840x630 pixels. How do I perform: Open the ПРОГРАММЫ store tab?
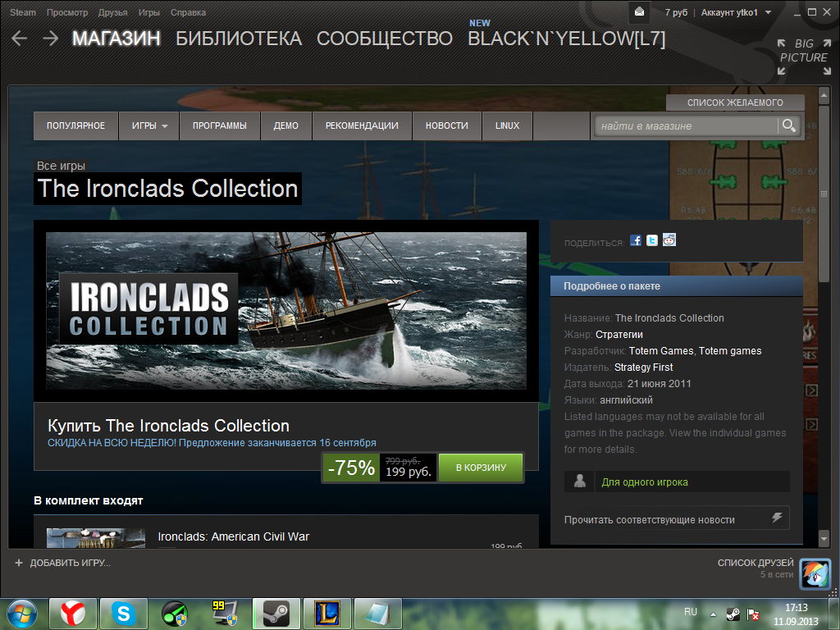tap(220, 126)
